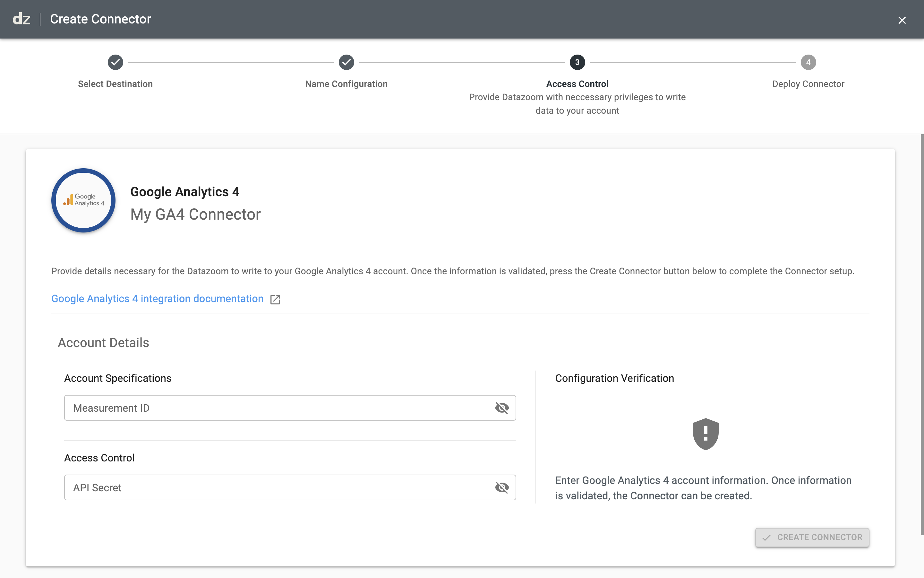Click the Datazoom dz logo

click(21, 19)
